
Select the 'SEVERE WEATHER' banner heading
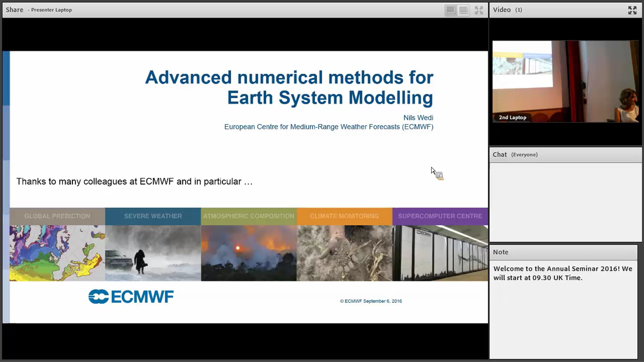[x=153, y=216]
